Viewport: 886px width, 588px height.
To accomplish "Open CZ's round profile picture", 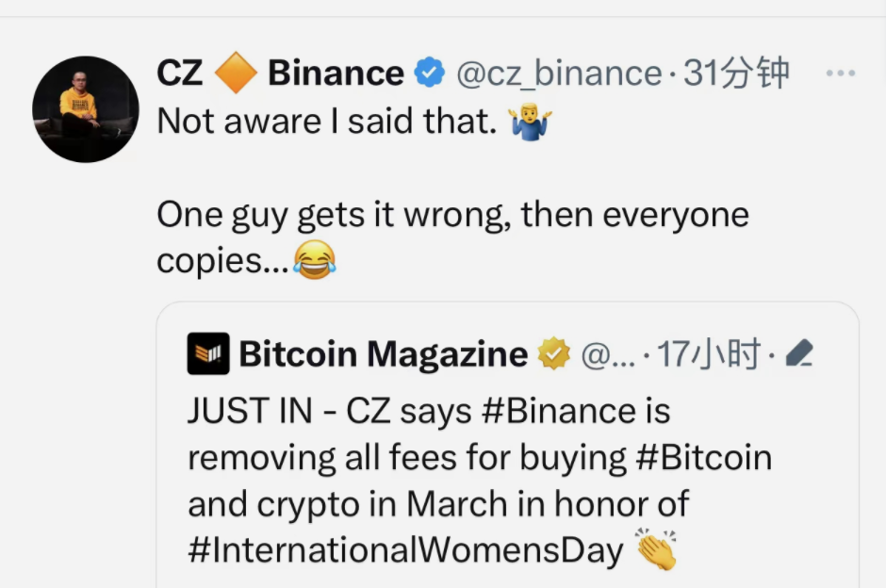I will click(x=86, y=109).
